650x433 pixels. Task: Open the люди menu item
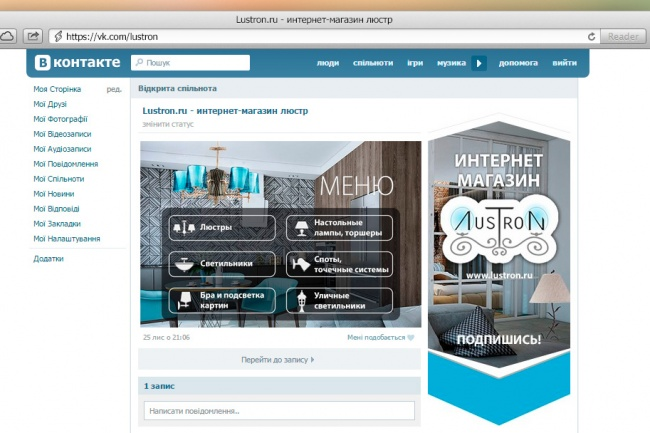(x=327, y=63)
